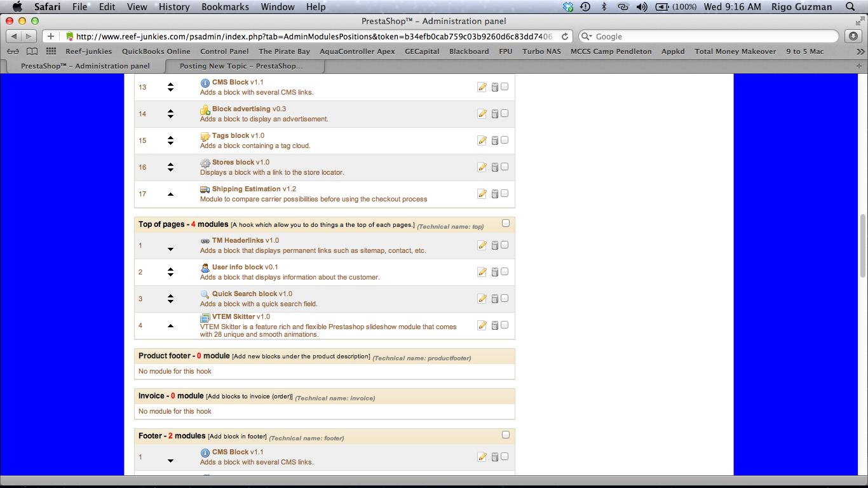The height and width of the screenshot is (488, 868).
Task: Delete CMS Block row 13 with trash icon
Action: 495,87
